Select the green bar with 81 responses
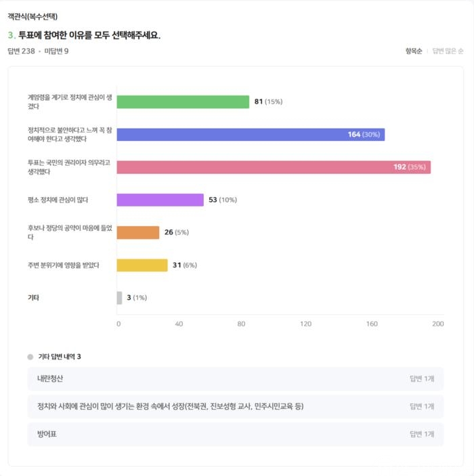Viewport: 474px width, 476px height. point(183,102)
